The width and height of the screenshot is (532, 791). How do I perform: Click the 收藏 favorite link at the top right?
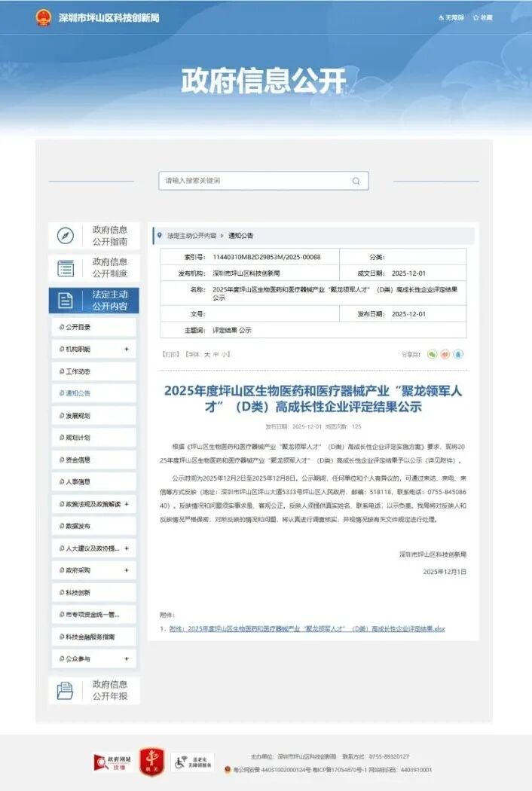pos(482,17)
